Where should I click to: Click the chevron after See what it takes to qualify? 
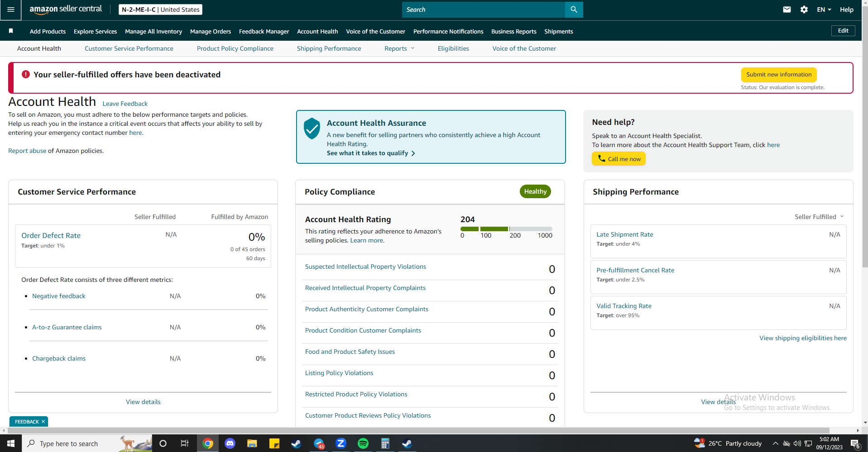click(x=413, y=153)
